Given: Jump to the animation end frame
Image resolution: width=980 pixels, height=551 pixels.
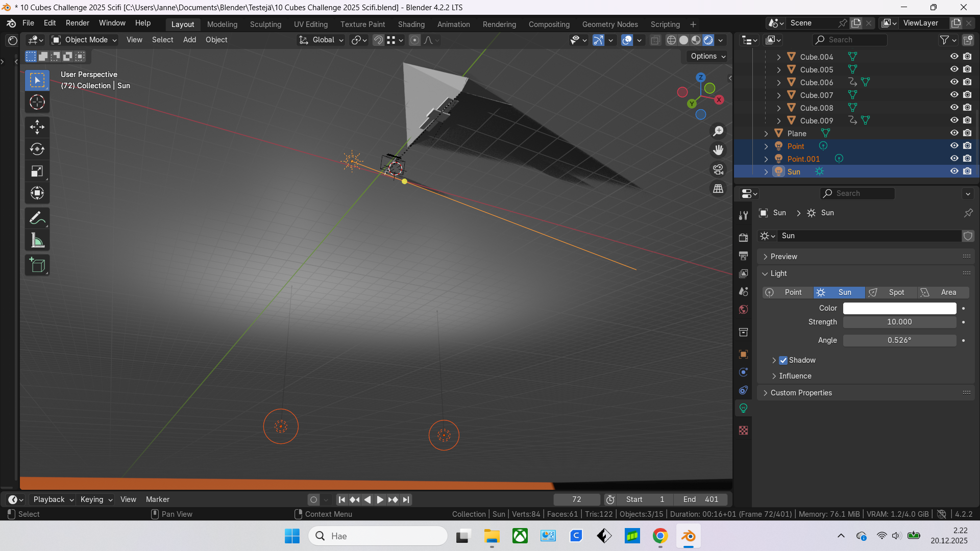Looking at the screenshot, I should coord(406,500).
